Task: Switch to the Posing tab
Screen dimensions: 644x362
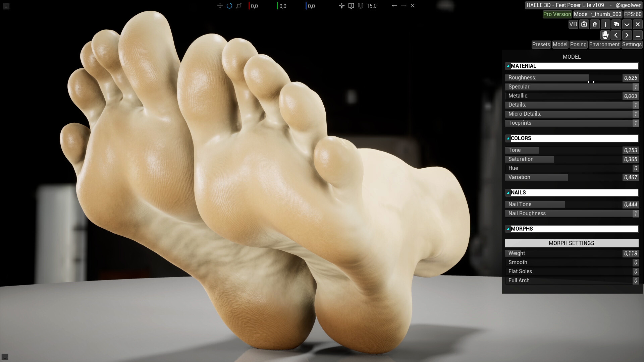Action: [x=578, y=44]
